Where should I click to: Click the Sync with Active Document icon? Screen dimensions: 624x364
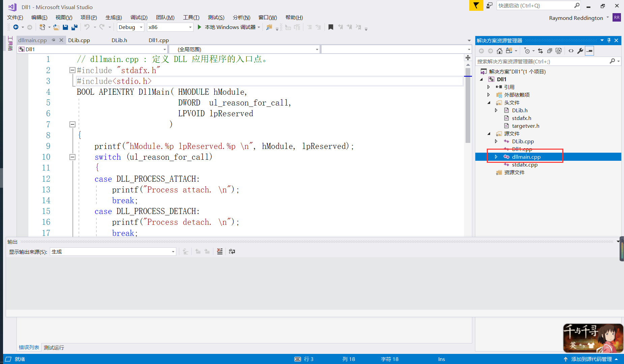(x=540, y=51)
